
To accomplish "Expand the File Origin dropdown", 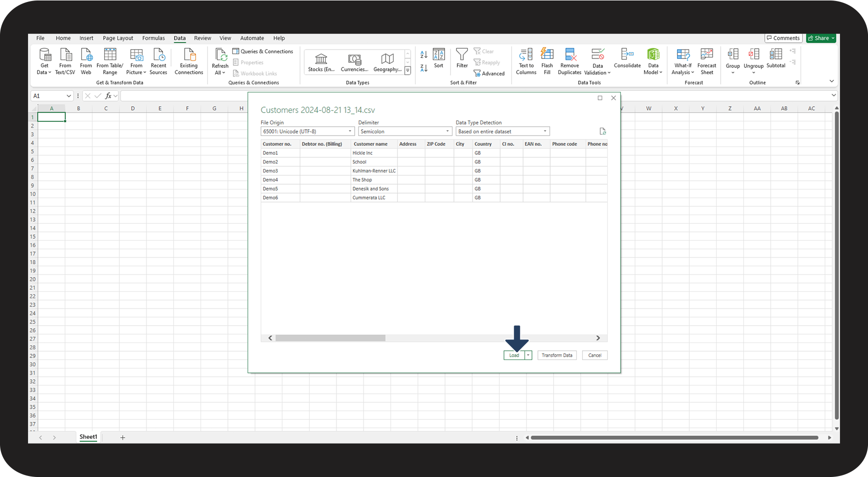I will click(x=350, y=131).
